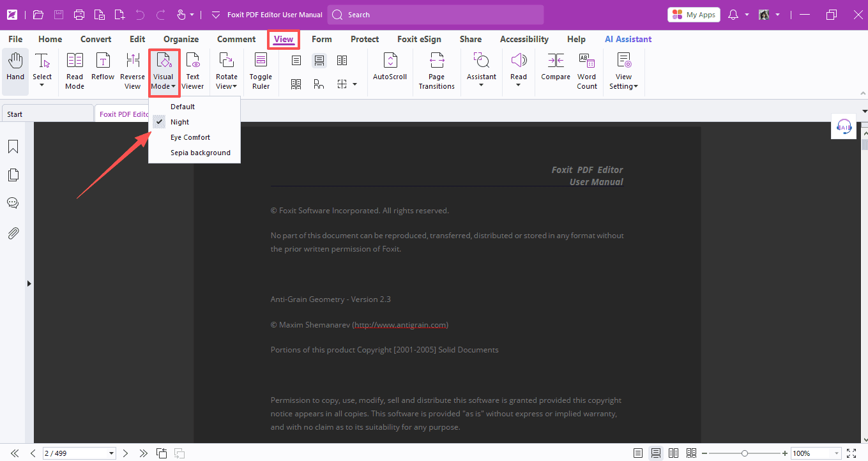
Task: Go to the first page in status bar
Action: 15,453
